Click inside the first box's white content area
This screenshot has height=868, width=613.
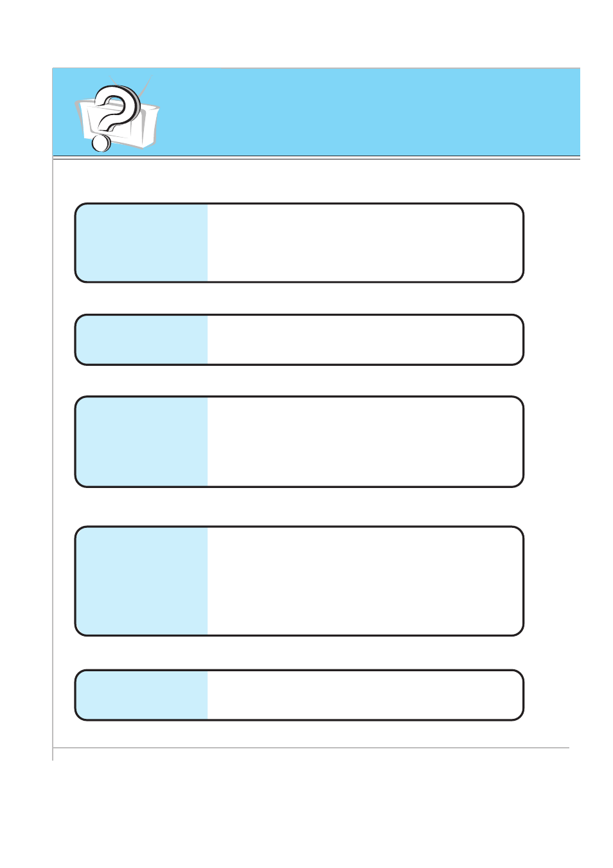coord(365,243)
